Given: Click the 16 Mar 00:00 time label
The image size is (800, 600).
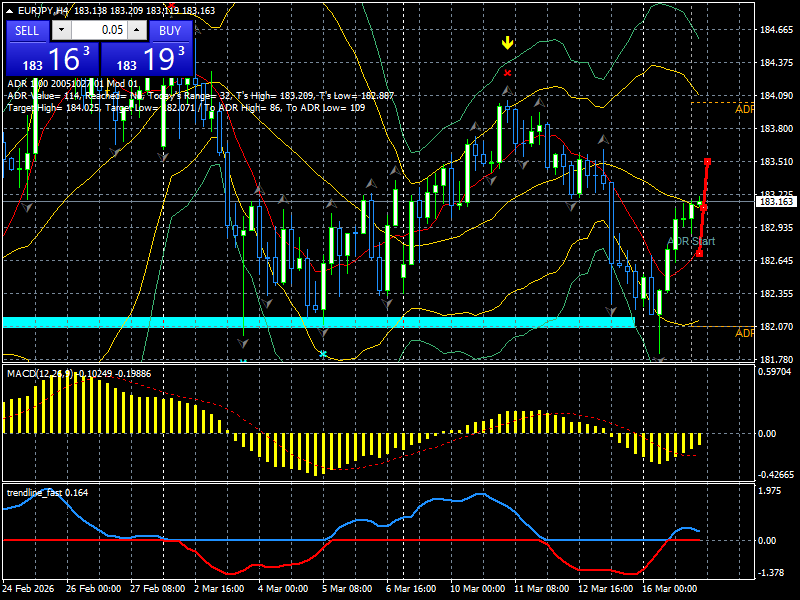Looking at the screenshot, I should [x=669, y=588].
